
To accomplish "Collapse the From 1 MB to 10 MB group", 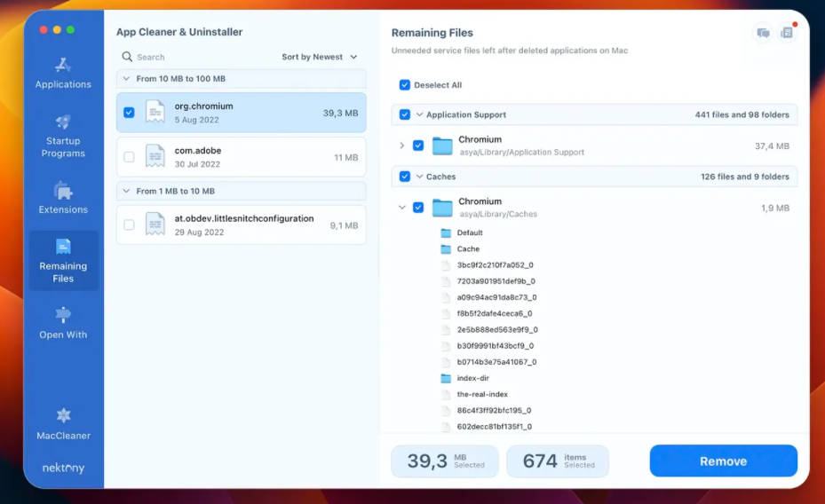I will point(126,192).
